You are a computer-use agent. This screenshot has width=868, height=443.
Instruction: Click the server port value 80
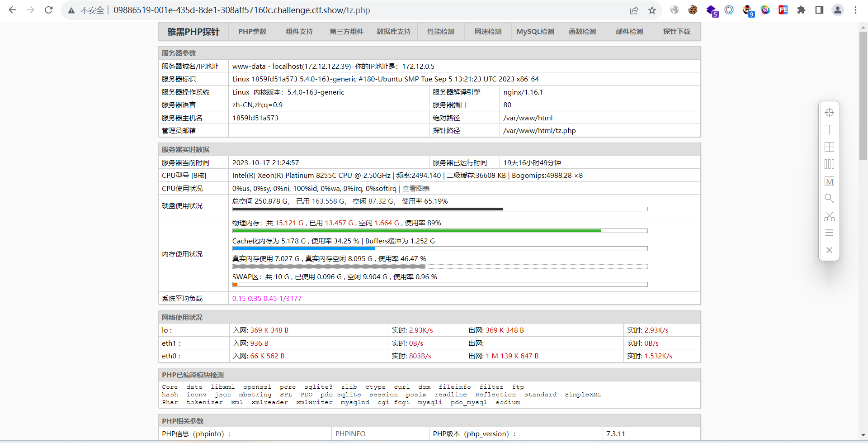pyautogui.click(x=507, y=105)
